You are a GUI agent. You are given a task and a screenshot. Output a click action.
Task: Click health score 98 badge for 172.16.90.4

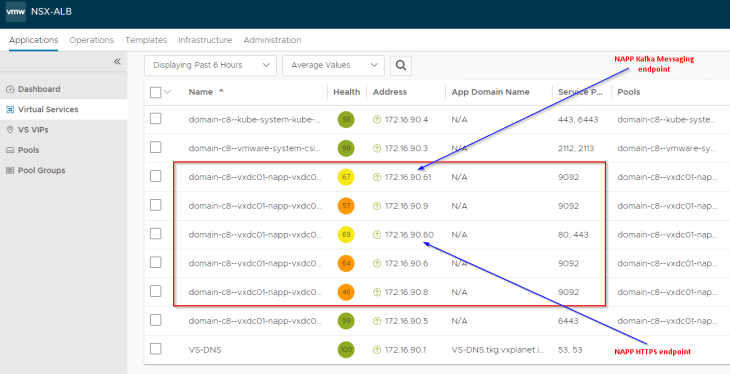(x=346, y=120)
